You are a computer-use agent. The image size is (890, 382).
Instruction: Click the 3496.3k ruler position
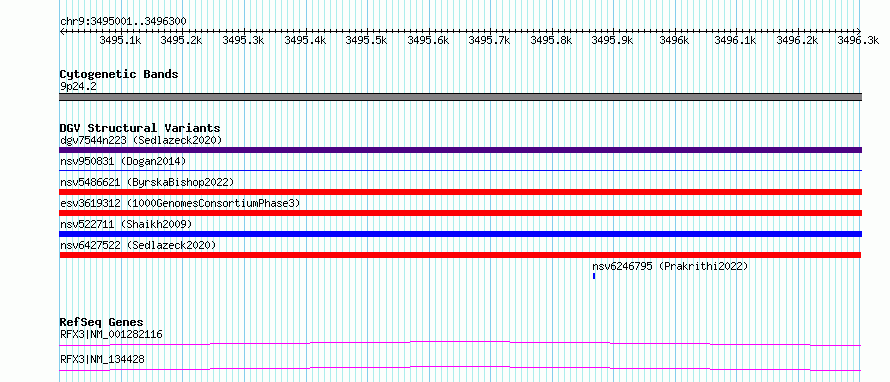[x=858, y=40]
